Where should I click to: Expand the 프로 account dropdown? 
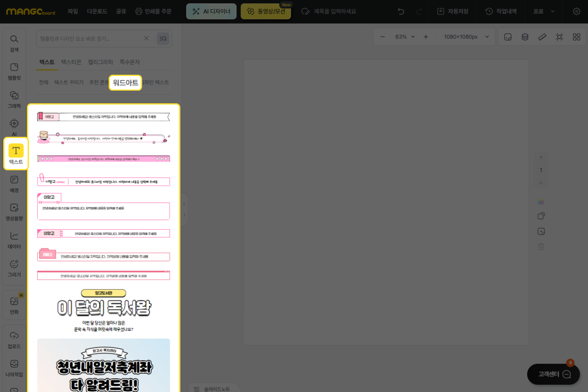(x=544, y=11)
